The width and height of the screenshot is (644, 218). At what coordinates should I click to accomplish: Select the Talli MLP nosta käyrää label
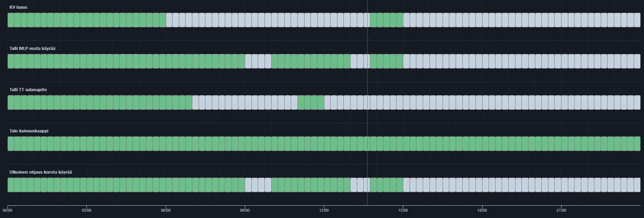33,48
